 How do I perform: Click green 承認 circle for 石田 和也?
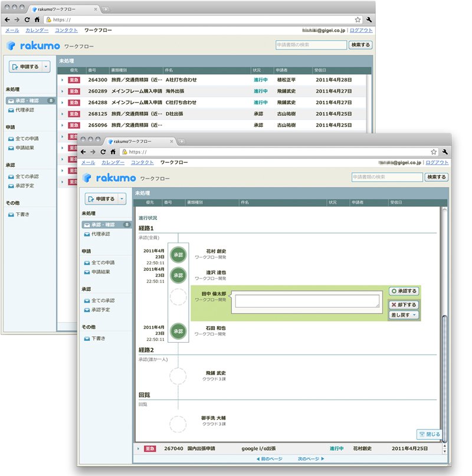pos(178,331)
